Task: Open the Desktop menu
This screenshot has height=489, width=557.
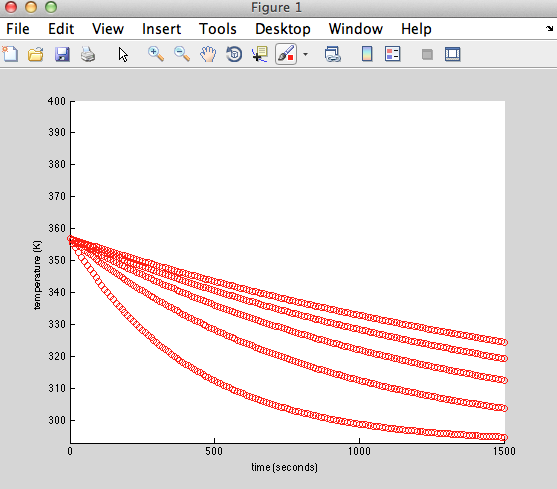Action: click(x=283, y=29)
